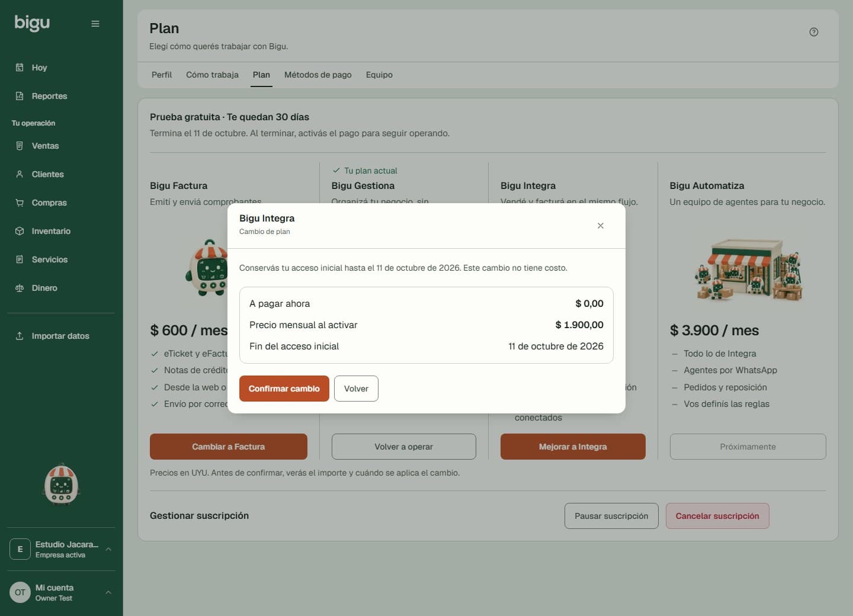The image size is (853, 616).
Task: Click the Bigu mascot thumbnail in sidebar
Action: (x=61, y=485)
